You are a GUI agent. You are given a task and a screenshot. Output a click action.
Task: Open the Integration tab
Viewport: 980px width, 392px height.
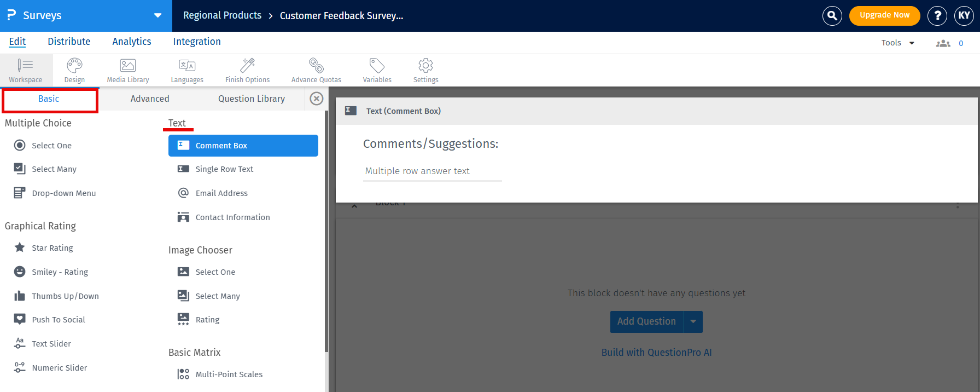pyautogui.click(x=197, y=42)
